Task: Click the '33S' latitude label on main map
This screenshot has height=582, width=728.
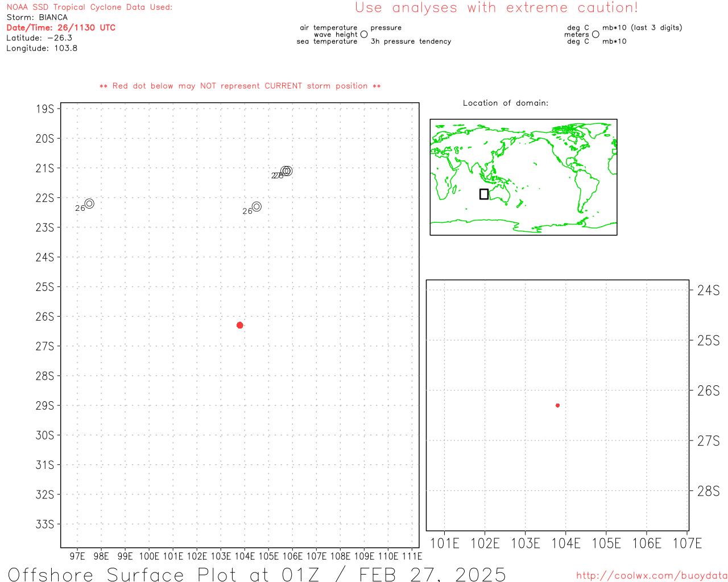Action: [45, 524]
